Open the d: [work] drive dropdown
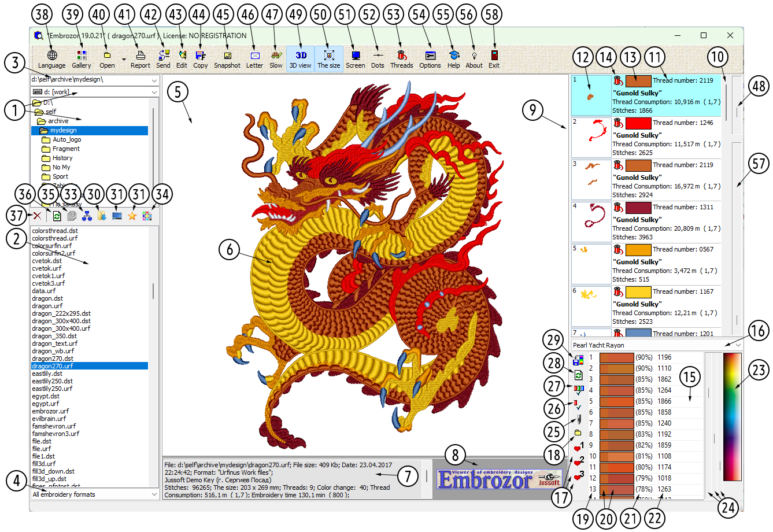 point(154,92)
